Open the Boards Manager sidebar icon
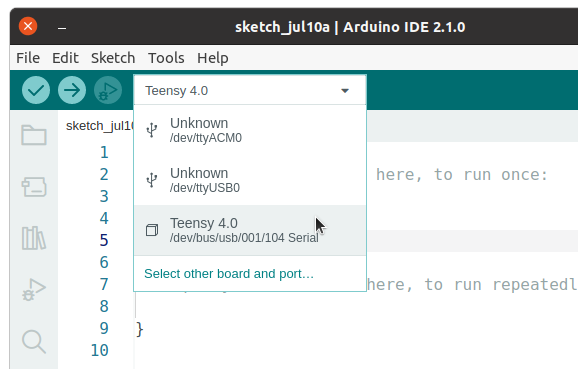The width and height of the screenshot is (578, 369). point(34,187)
